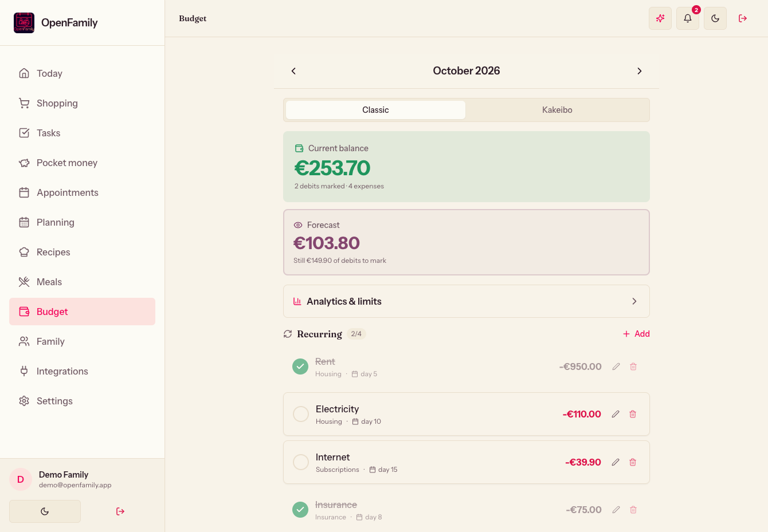768x532 pixels.
Task: Open Integrations page from sidebar
Action: (82, 371)
